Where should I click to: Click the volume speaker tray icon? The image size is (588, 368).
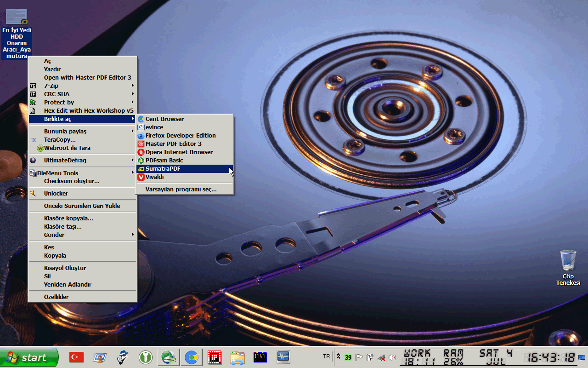pos(392,357)
